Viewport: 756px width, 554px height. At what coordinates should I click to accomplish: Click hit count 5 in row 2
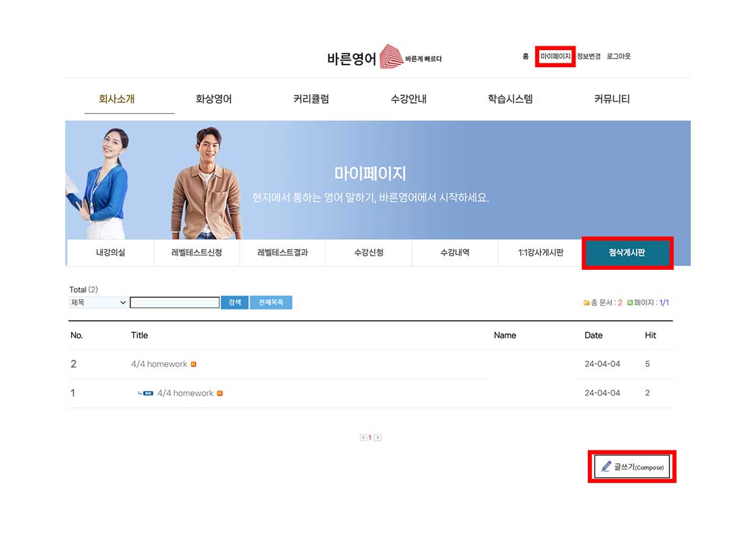(x=648, y=364)
